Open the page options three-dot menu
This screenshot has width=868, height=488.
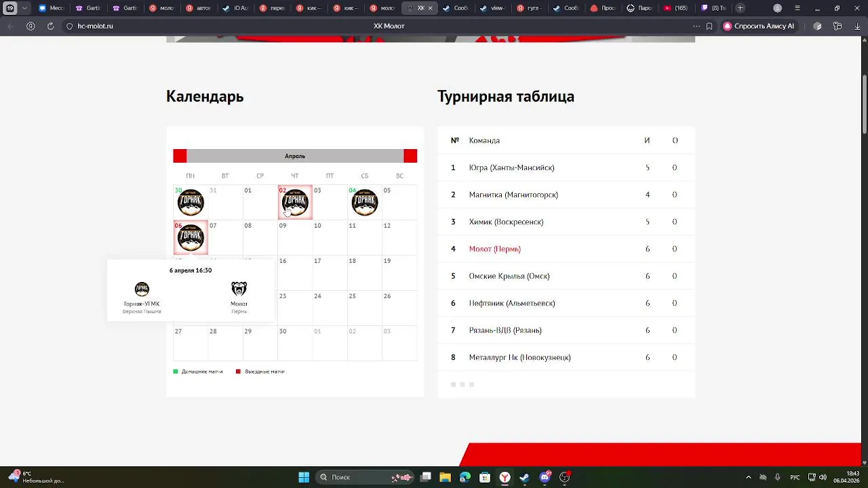point(696,26)
